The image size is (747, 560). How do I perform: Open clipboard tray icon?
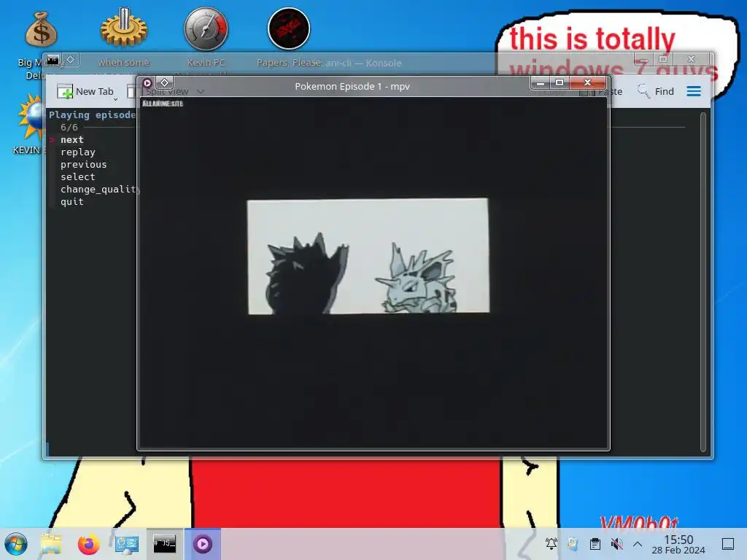click(x=595, y=544)
